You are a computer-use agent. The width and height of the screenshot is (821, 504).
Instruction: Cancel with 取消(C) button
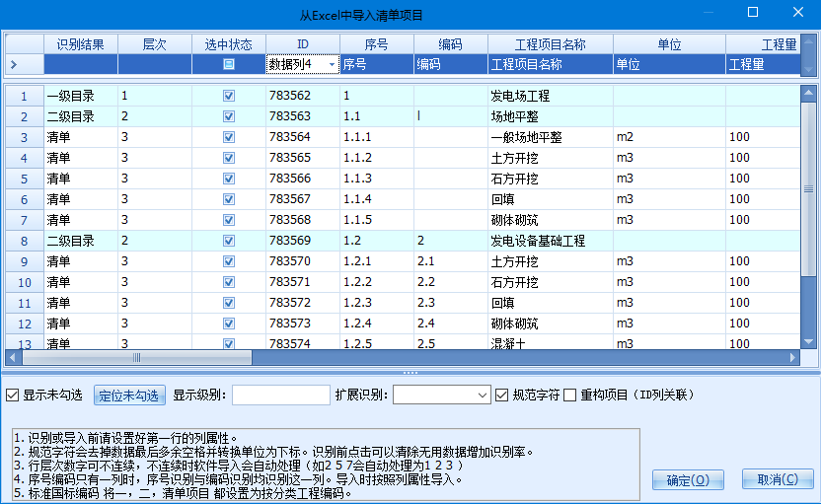(x=778, y=479)
